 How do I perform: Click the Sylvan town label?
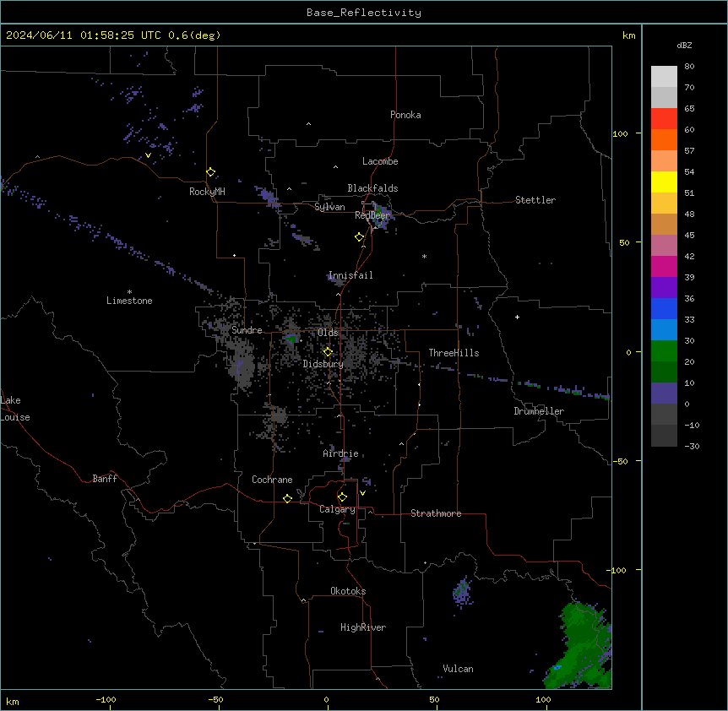(329, 207)
